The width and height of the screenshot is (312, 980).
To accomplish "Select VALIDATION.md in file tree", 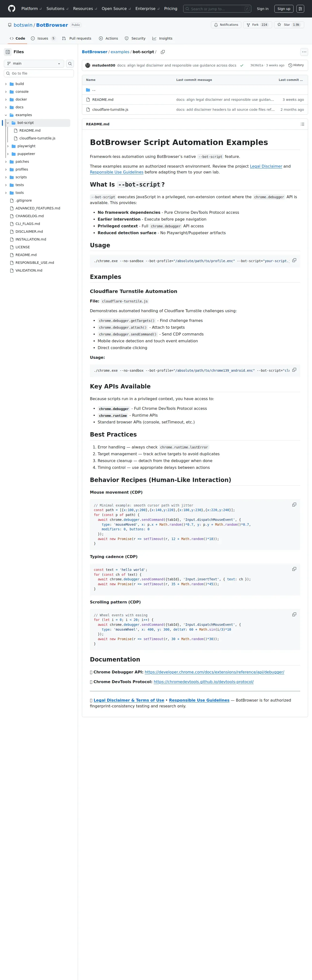I will (28, 270).
